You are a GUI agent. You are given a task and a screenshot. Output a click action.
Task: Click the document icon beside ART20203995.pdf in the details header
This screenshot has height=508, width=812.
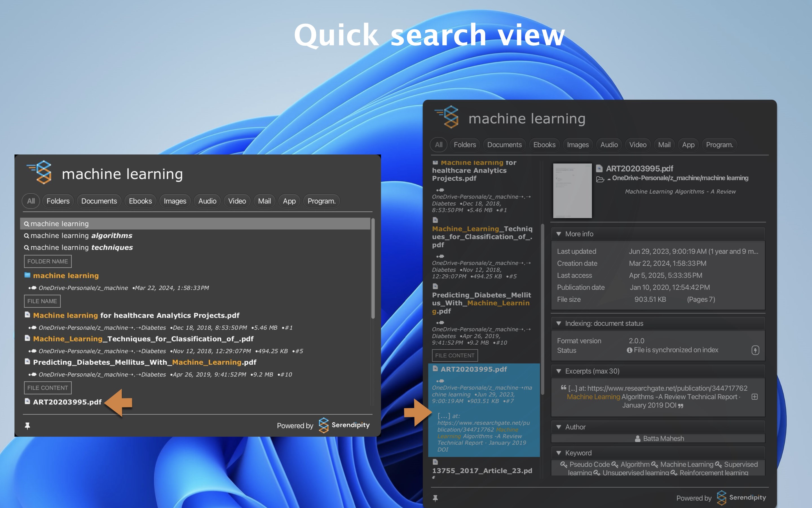pos(599,168)
